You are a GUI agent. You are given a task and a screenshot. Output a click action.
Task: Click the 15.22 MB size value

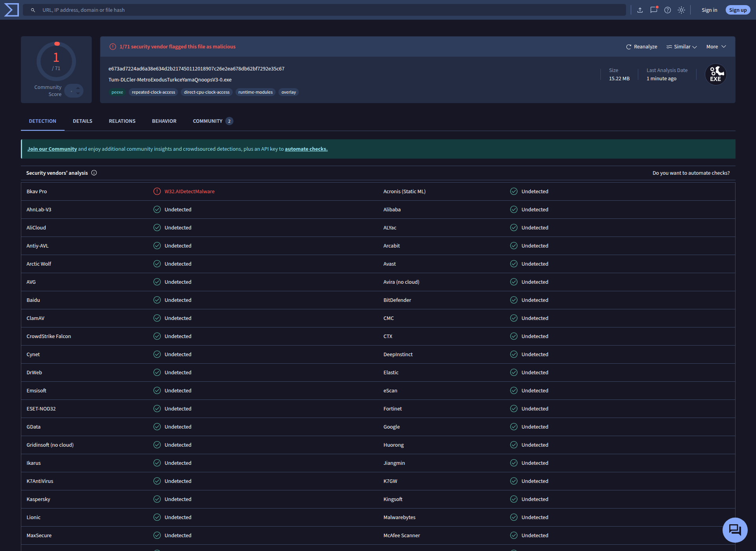619,79
